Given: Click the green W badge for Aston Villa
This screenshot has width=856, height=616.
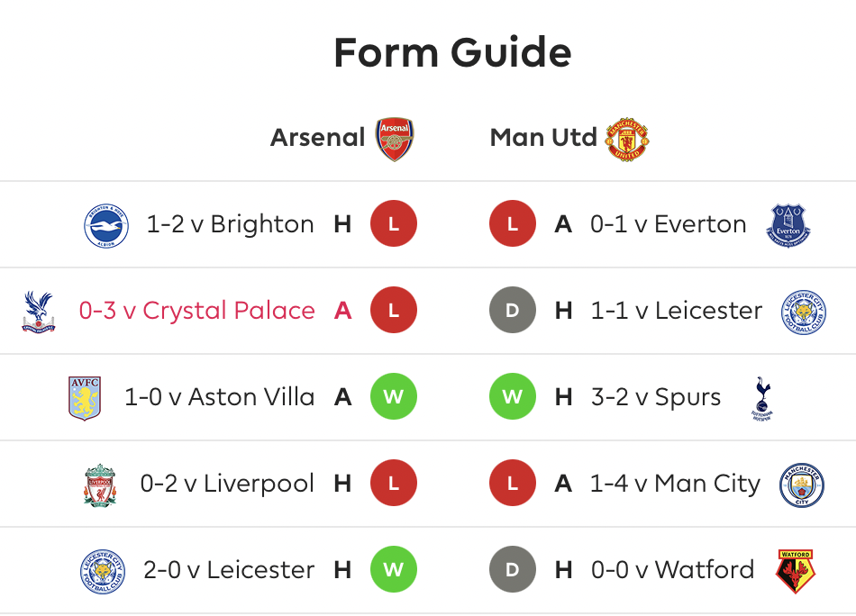Looking at the screenshot, I should click(x=394, y=396).
